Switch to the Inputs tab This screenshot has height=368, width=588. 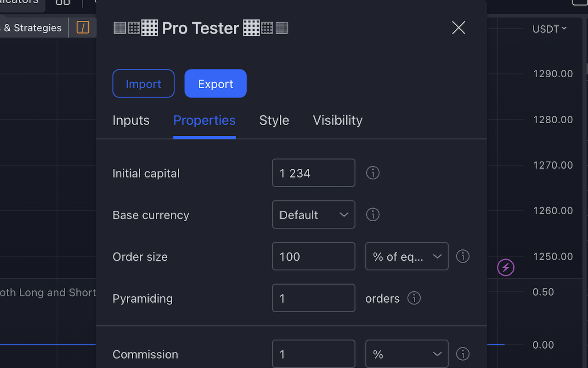pyautogui.click(x=131, y=120)
